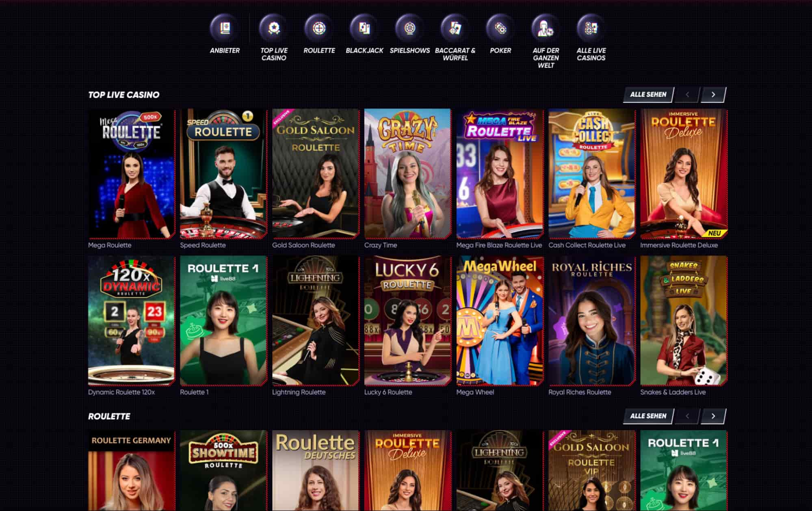This screenshot has width=812, height=511.
Task: Open the Speed Roulette game tile
Action: coord(224,173)
